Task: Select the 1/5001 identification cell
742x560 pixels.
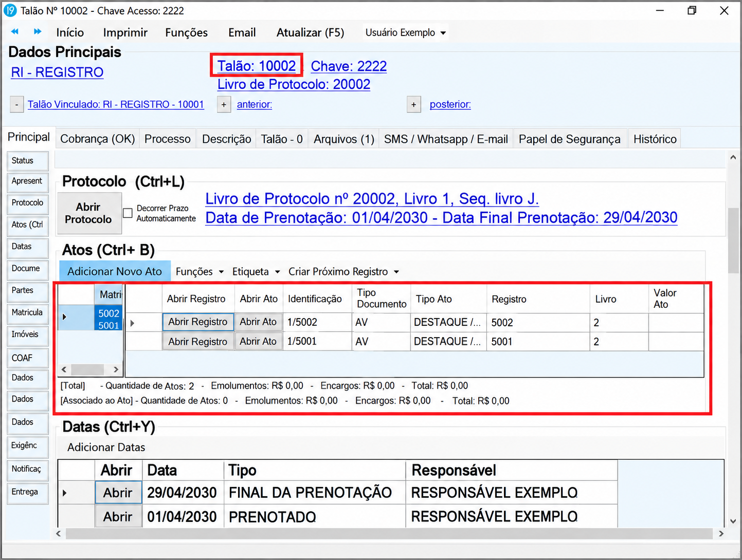Action: coord(317,342)
